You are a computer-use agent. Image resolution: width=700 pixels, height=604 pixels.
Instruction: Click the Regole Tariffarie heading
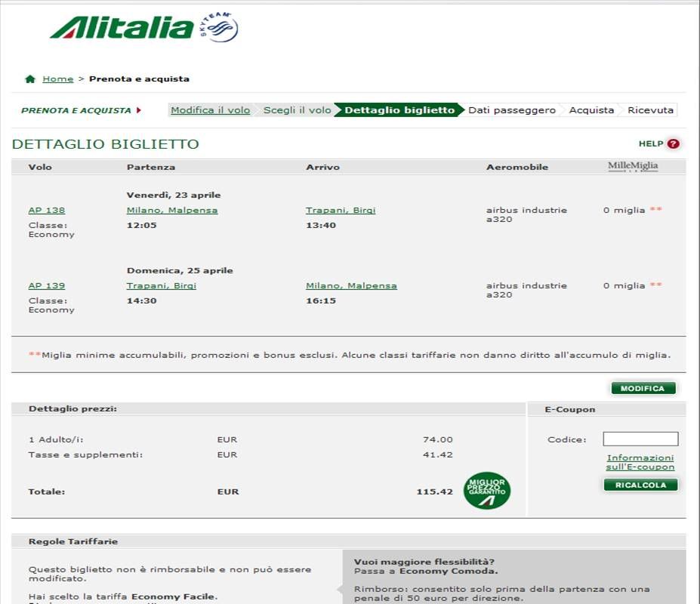[73, 541]
